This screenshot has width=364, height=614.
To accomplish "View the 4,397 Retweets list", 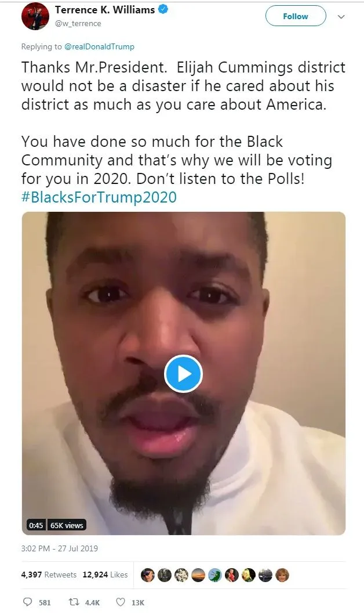I will [x=49, y=575].
